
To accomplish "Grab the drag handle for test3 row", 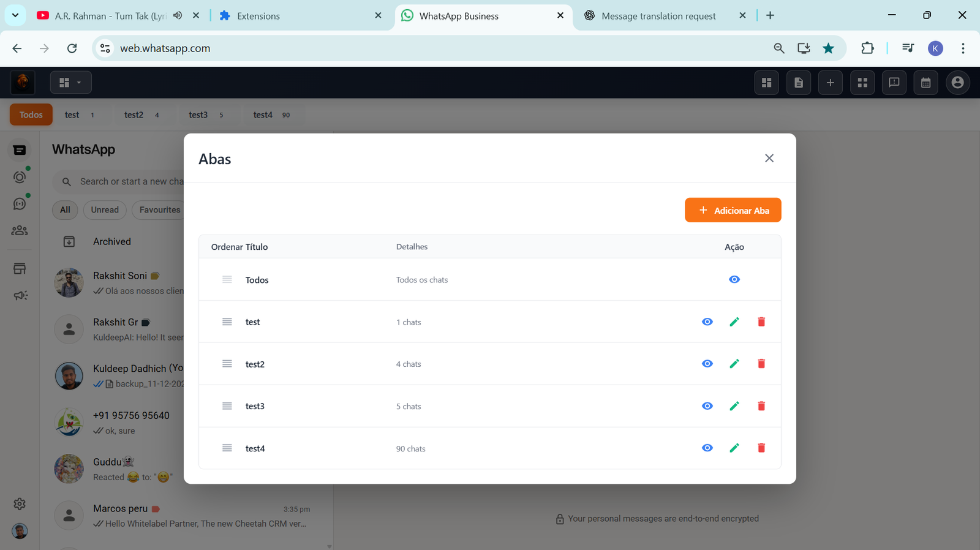I will pyautogui.click(x=227, y=406).
